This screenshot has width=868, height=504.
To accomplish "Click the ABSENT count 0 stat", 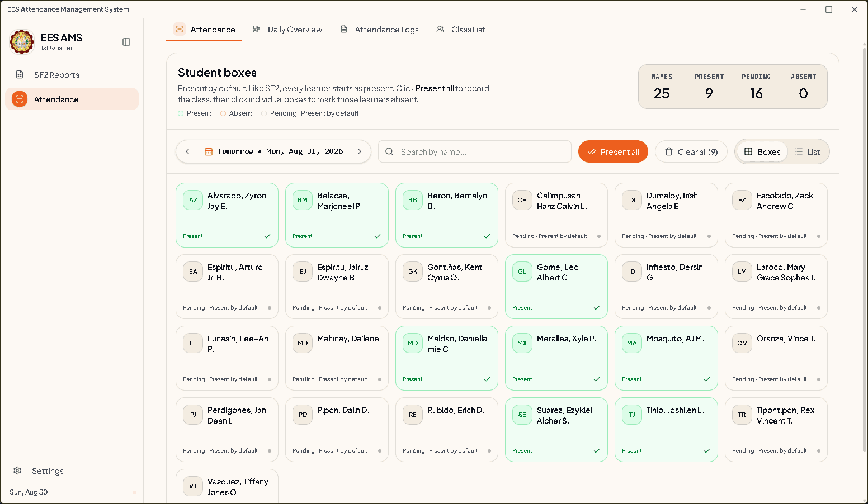I will click(803, 87).
